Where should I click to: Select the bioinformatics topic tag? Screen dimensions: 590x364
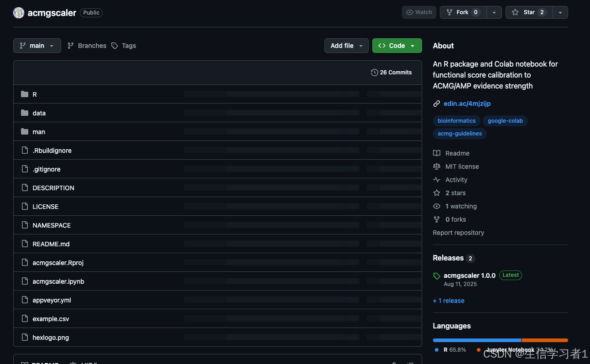pyautogui.click(x=456, y=121)
